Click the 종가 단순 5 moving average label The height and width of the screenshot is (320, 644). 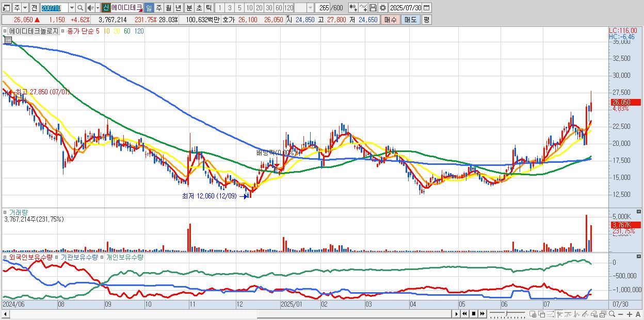point(84,31)
